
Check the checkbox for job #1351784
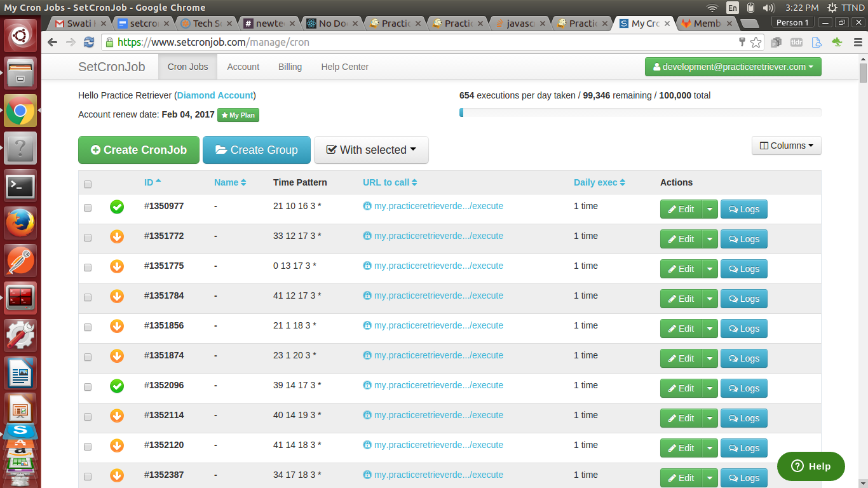tap(88, 297)
